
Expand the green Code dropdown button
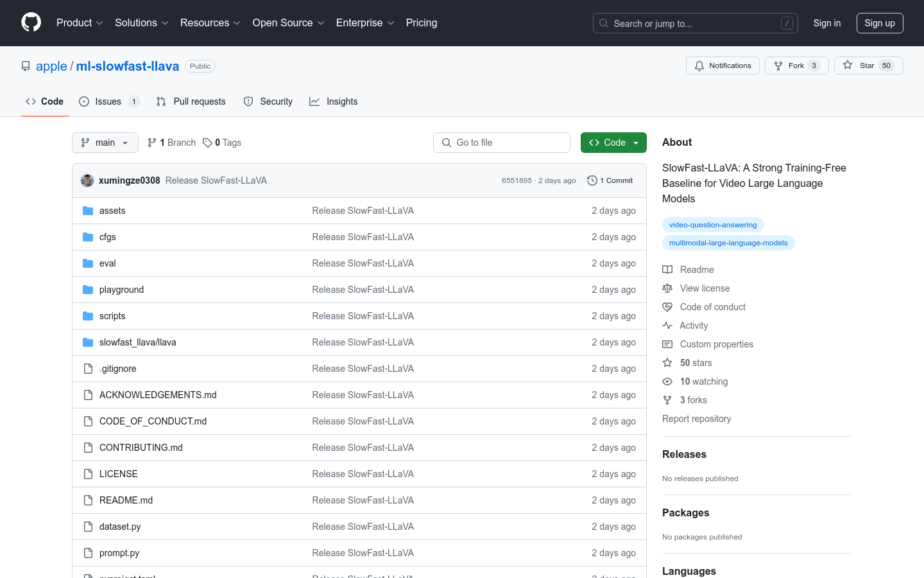(613, 143)
